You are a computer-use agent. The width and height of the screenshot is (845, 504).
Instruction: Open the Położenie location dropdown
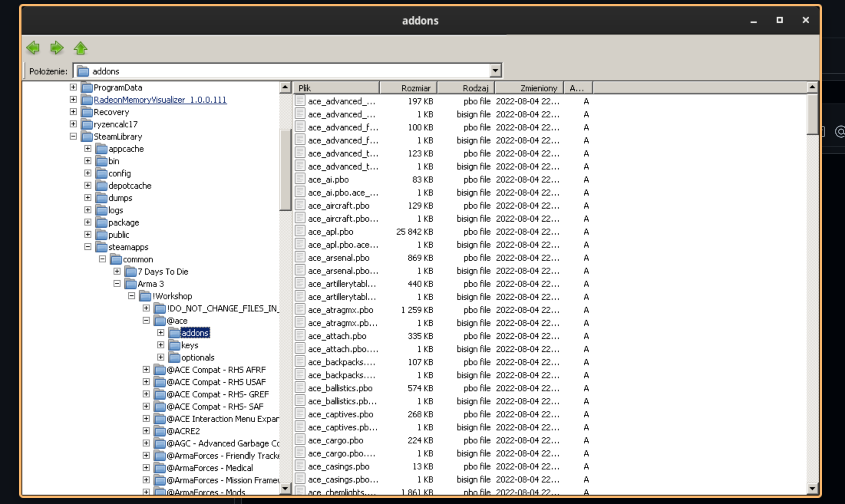(x=495, y=71)
